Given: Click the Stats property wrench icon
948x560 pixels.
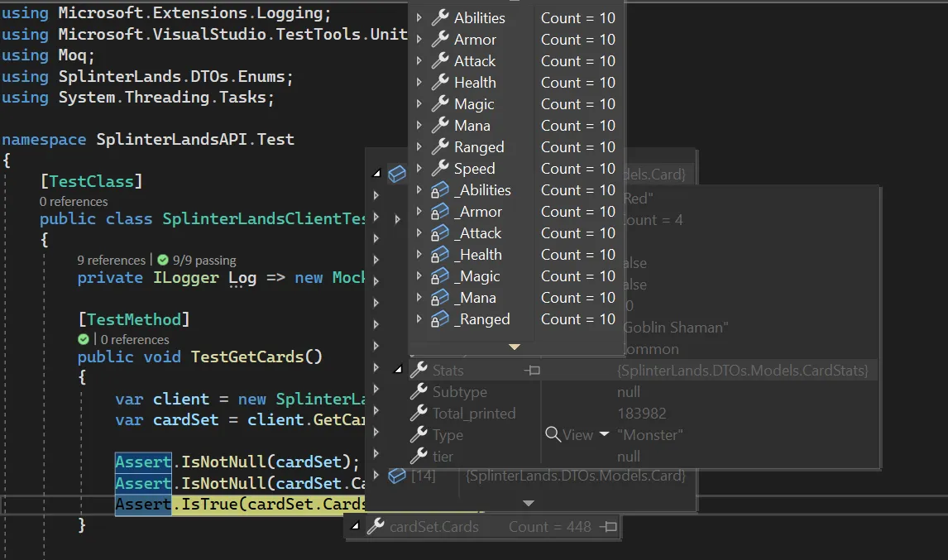Looking at the screenshot, I should coord(419,370).
